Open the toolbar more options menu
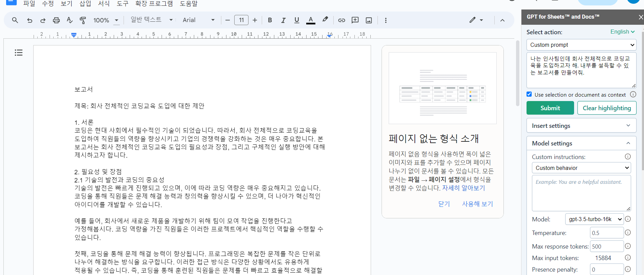 coord(386,20)
